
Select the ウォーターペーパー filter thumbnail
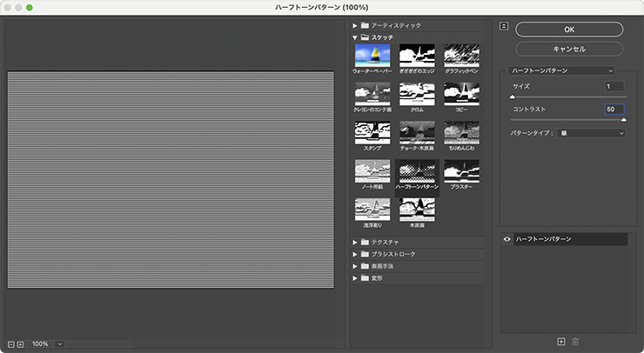point(372,57)
